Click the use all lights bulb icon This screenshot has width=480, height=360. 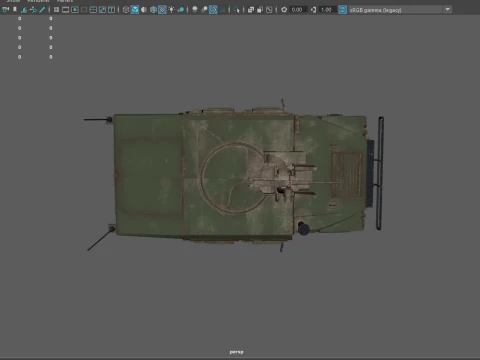(171, 10)
